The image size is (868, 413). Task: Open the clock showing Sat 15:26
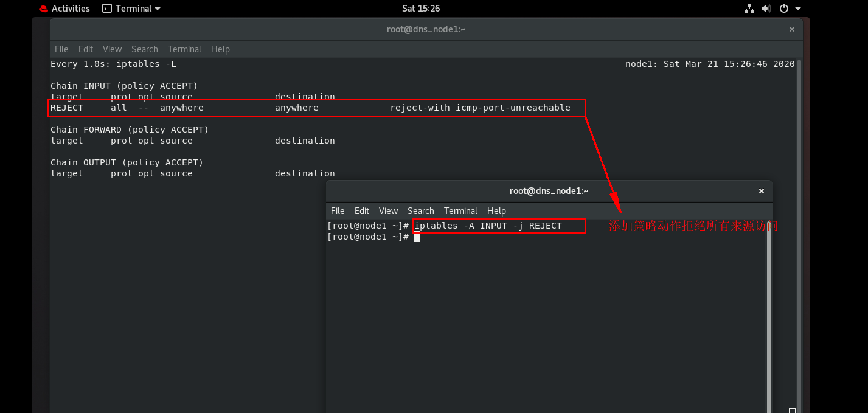coord(421,9)
